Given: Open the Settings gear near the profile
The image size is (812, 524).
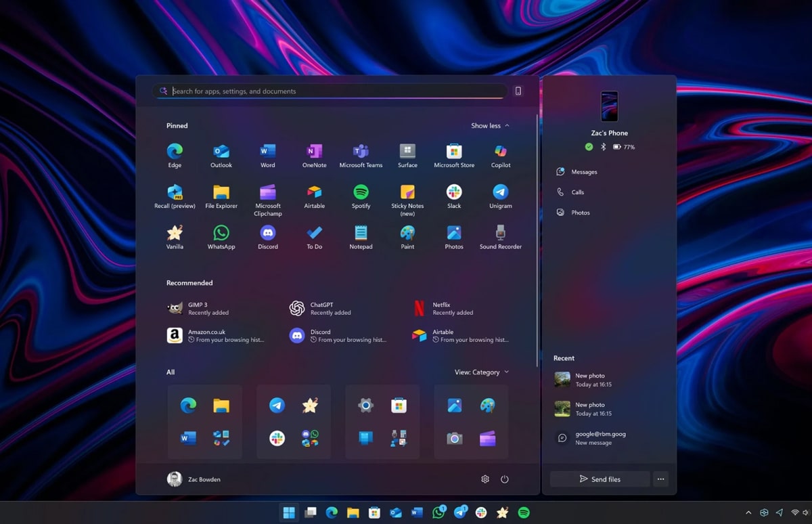Looking at the screenshot, I should [x=484, y=479].
